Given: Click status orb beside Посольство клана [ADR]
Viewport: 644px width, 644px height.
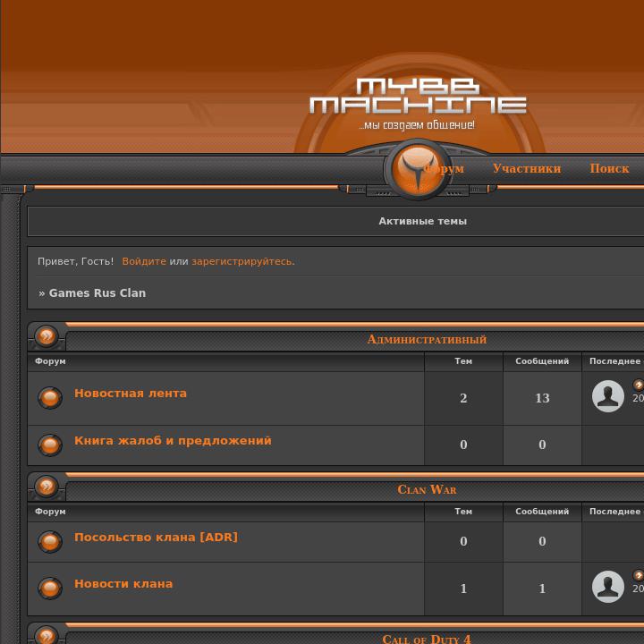Looking at the screenshot, I should 50,542.
